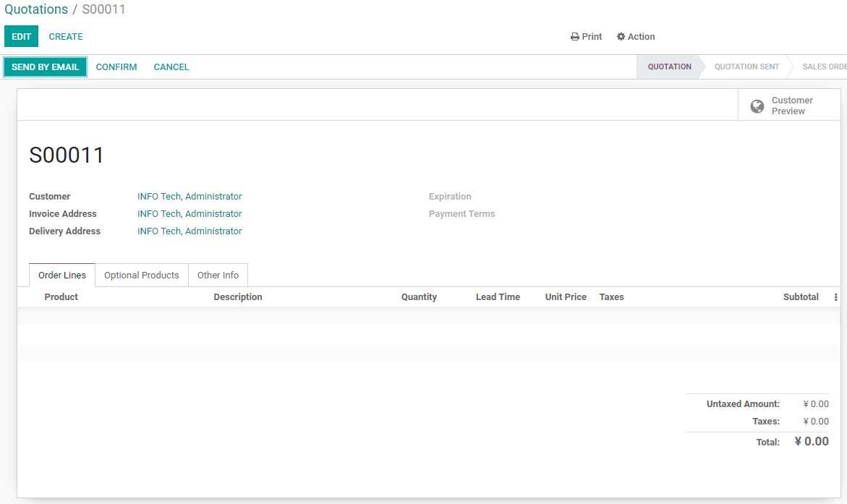Click the Taxes column header

click(x=611, y=297)
